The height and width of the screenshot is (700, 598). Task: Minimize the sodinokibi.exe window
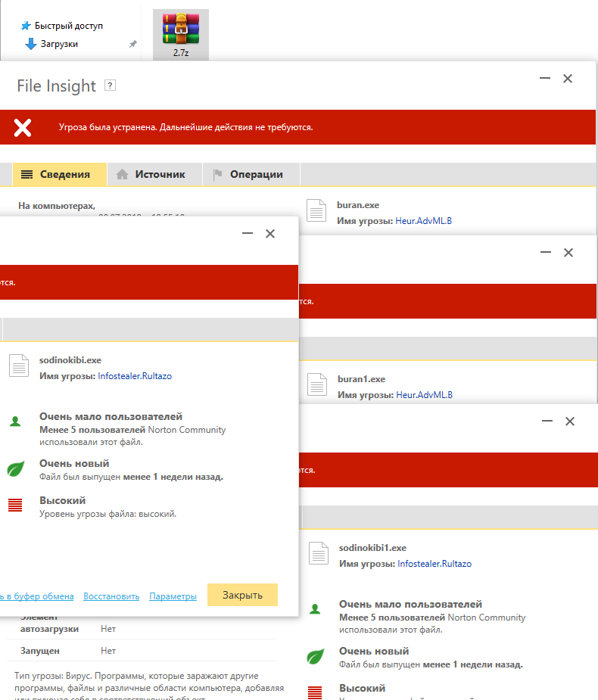pos(248,234)
